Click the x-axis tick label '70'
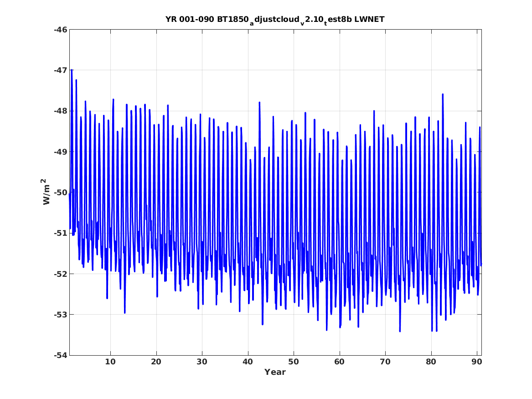The width and height of the screenshot is (532, 399). [385, 362]
